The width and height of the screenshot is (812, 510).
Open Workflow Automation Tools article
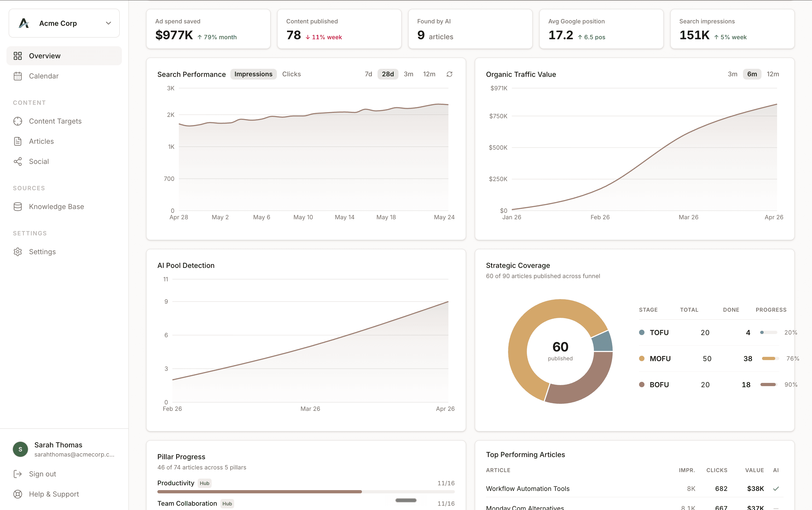pyautogui.click(x=528, y=489)
